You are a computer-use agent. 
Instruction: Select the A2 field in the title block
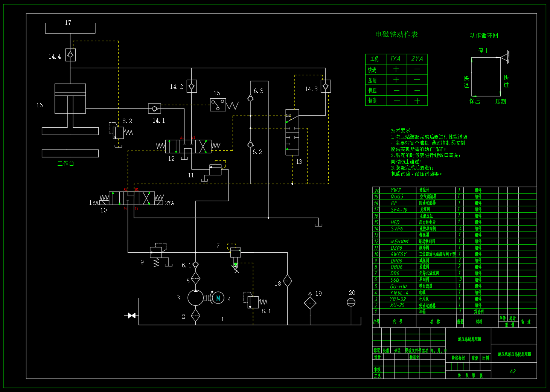513,372
